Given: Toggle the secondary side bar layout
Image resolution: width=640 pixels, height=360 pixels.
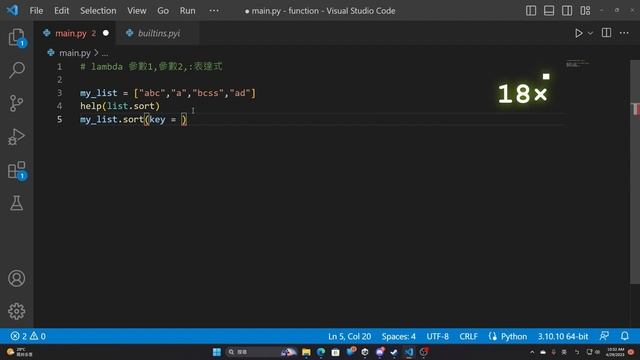Looking at the screenshot, I should 567,11.
